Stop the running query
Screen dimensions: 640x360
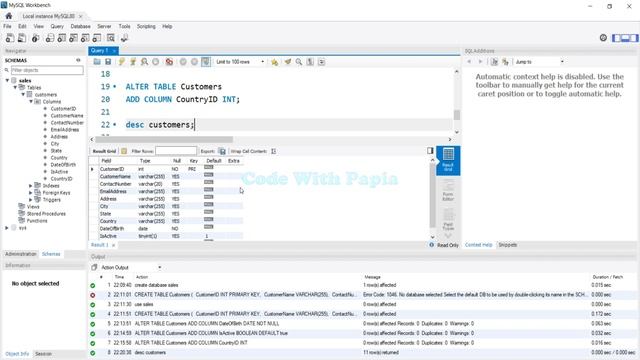(x=156, y=62)
